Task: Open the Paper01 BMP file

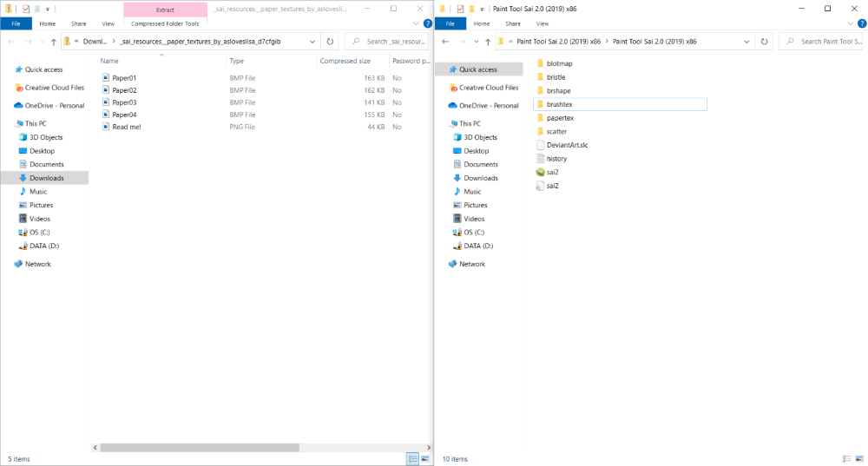Action: pos(124,78)
